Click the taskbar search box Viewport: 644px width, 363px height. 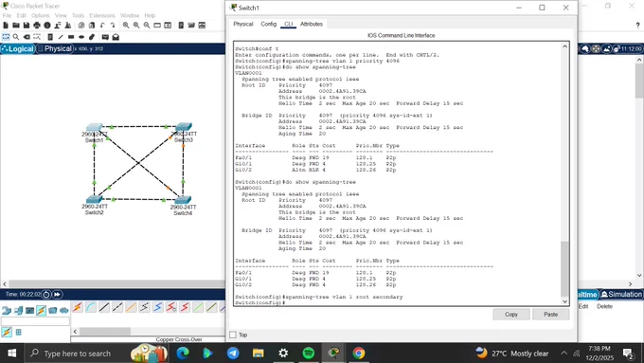[x=97, y=354]
